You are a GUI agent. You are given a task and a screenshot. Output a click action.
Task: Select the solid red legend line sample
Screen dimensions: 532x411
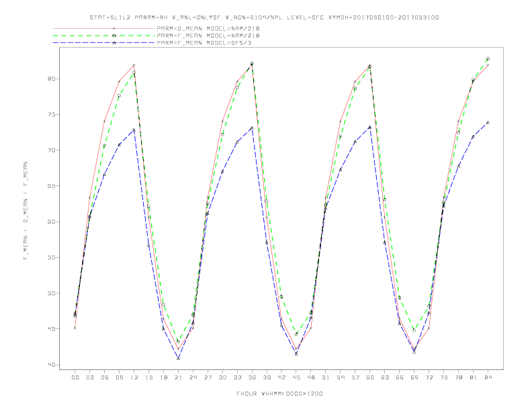(104, 28)
